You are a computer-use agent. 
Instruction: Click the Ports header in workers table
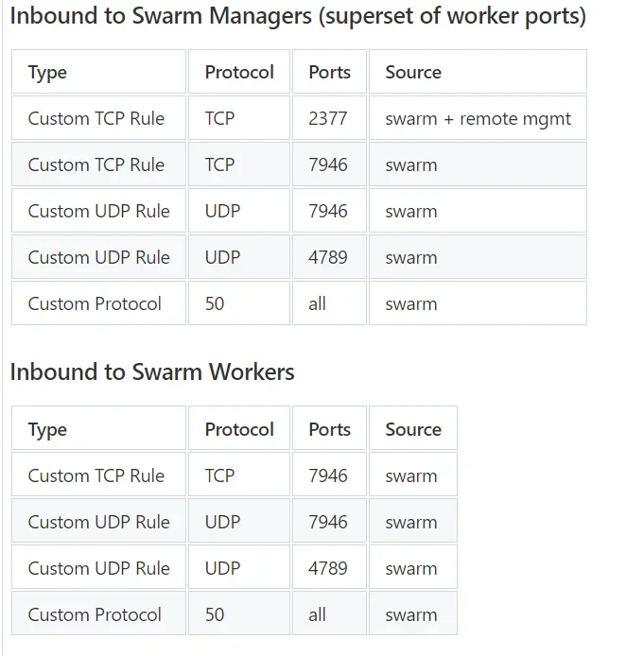point(329,428)
